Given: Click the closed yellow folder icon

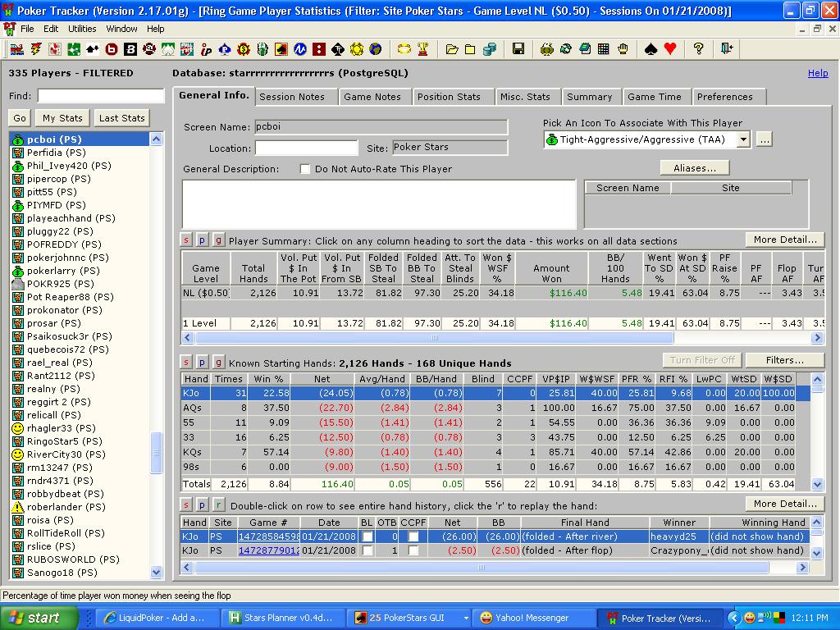Looking at the screenshot, I should click(x=470, y=49).
